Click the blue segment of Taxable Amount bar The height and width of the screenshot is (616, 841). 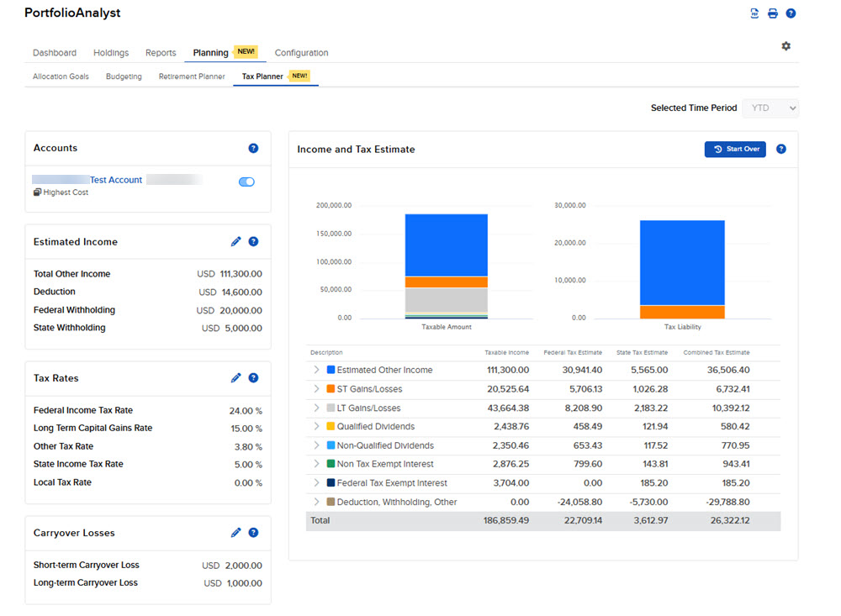pos(447,245)
